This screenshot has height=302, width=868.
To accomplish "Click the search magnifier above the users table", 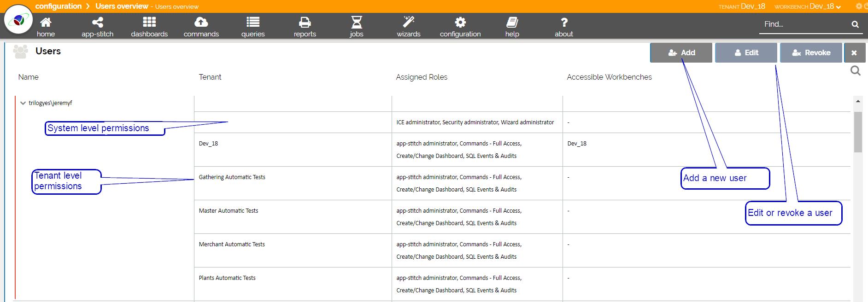I will pyautogui.click(x=855, y=70).
